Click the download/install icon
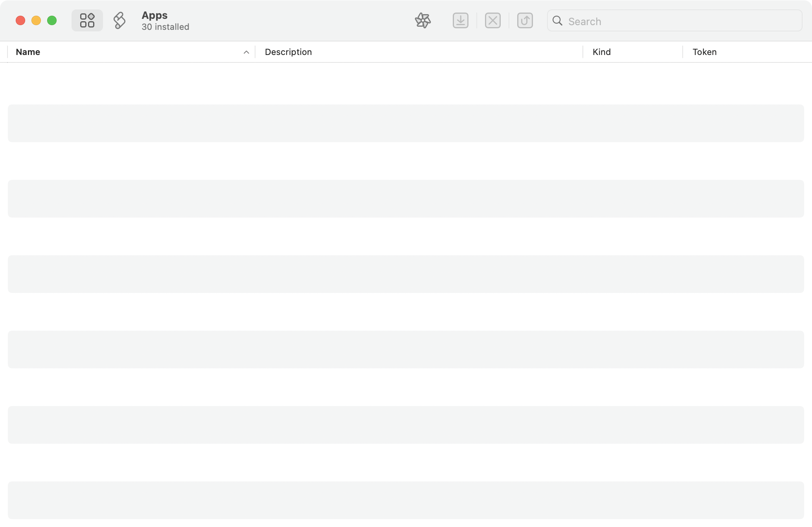Viewport: 812px width, 527px height. [x=461, y=21]
